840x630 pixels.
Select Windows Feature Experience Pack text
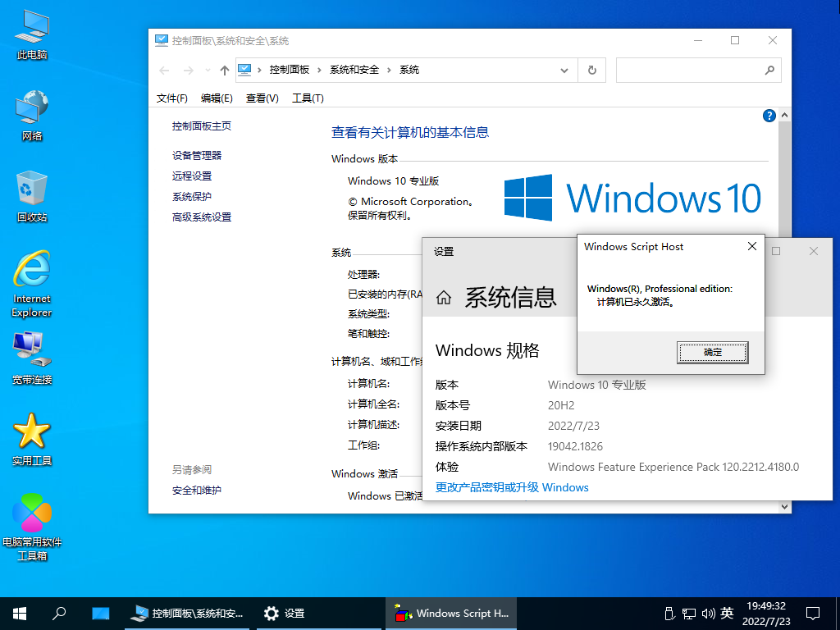pos(673,467)
